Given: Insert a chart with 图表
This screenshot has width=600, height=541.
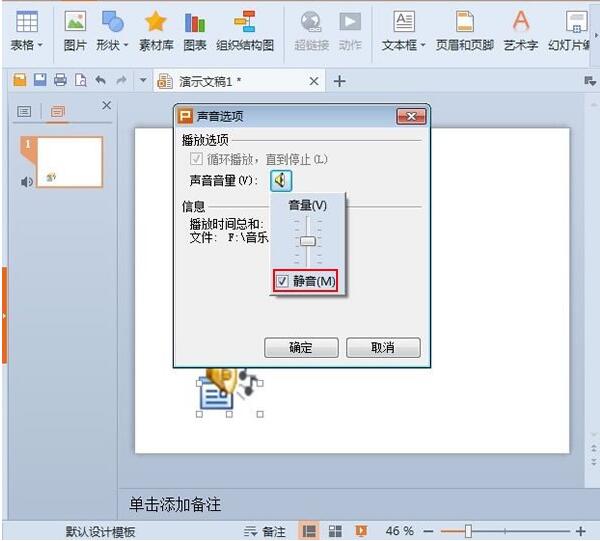Looking at the screenshot, I should pos(195,31).
